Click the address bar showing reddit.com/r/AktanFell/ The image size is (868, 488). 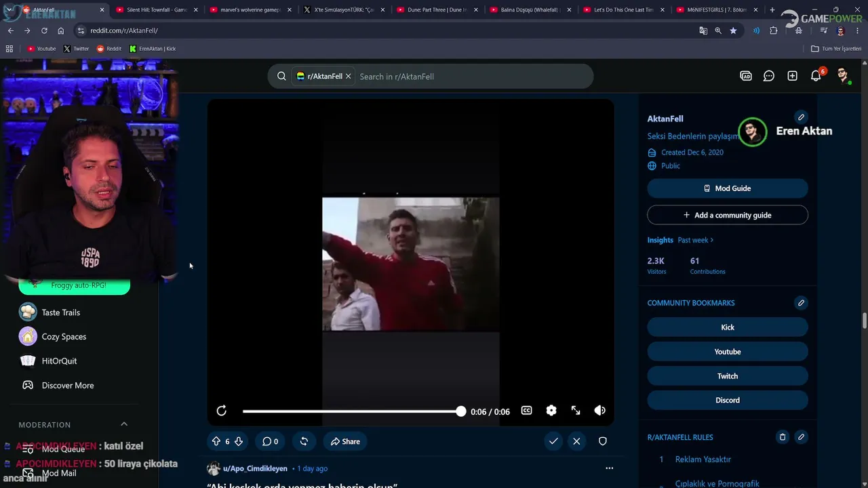[x=387, y=30]
